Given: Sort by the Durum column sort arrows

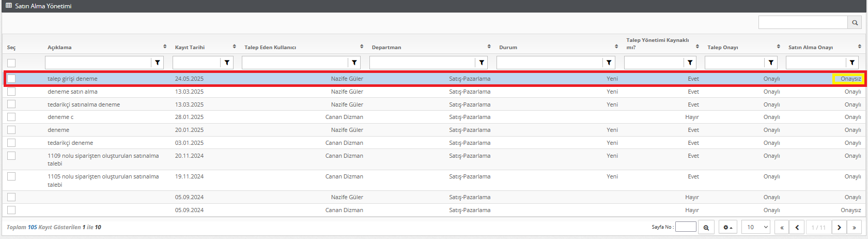Looking at the screenshot, I should (x=616, y=47).
